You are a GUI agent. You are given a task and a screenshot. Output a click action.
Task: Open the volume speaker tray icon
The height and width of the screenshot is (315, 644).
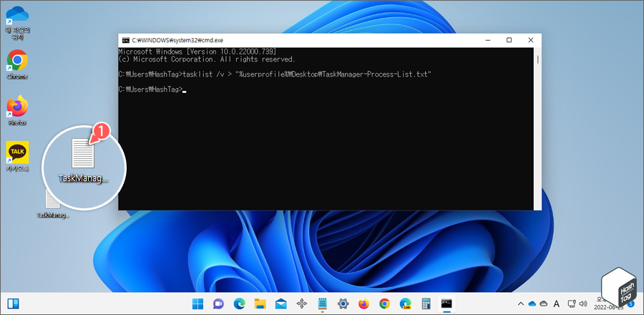point(582,304)
